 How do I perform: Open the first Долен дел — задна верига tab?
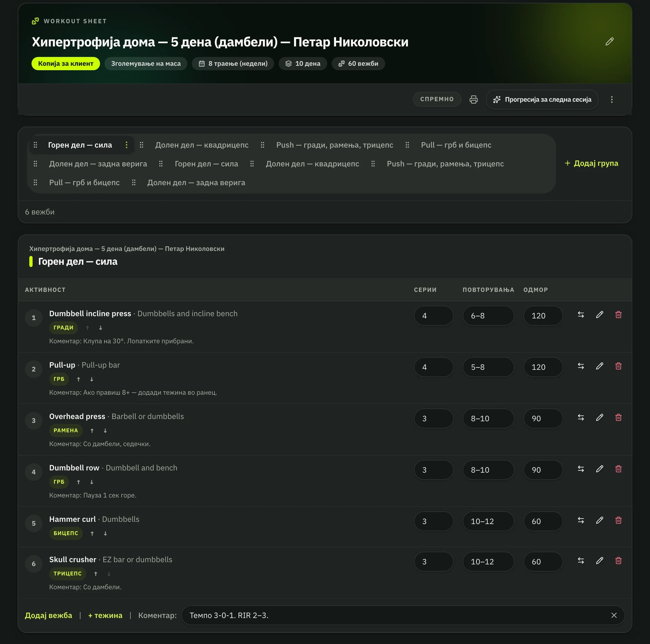pyautogui.click(x=98, y=164)
